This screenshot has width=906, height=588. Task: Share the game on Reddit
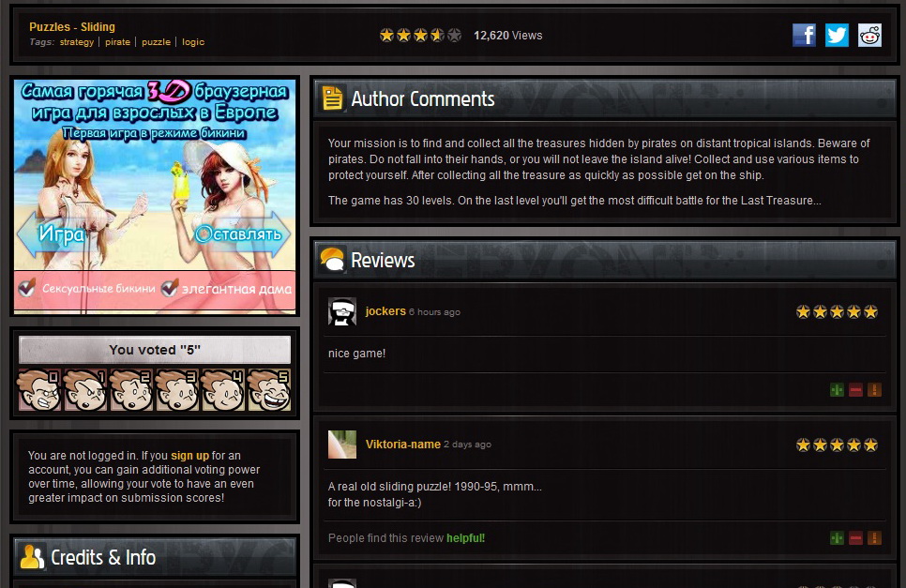869,36
